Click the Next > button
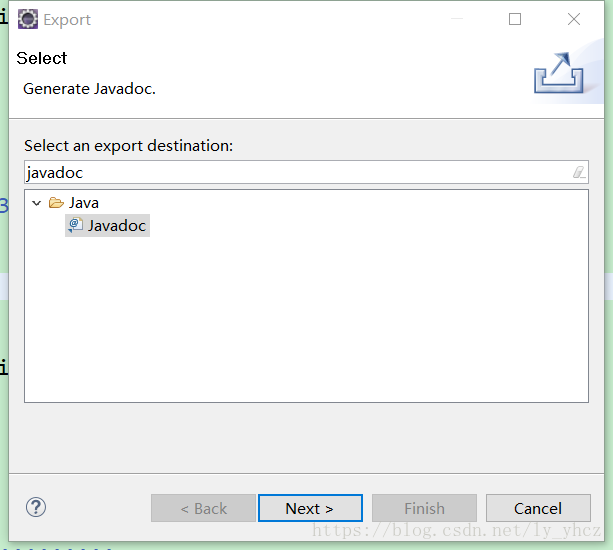 310,508
